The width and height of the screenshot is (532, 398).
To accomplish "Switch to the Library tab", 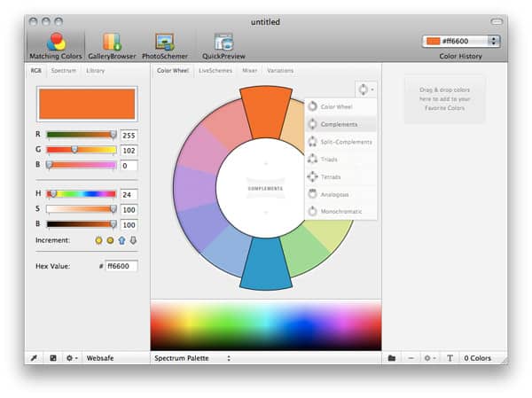I will coord(95,70).
